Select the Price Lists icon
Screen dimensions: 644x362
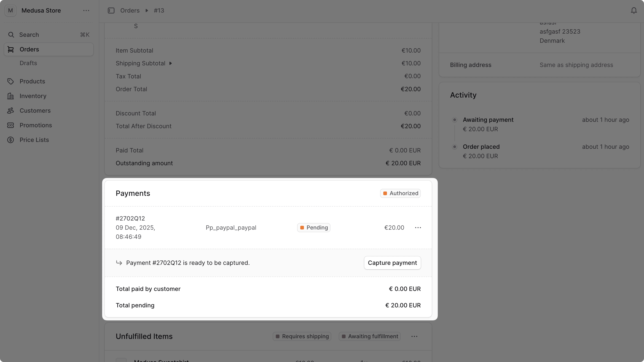[11, 140]
